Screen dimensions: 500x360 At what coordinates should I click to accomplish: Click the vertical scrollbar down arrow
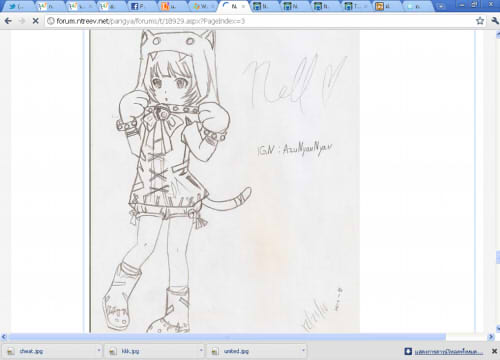[x=498, y=329]
